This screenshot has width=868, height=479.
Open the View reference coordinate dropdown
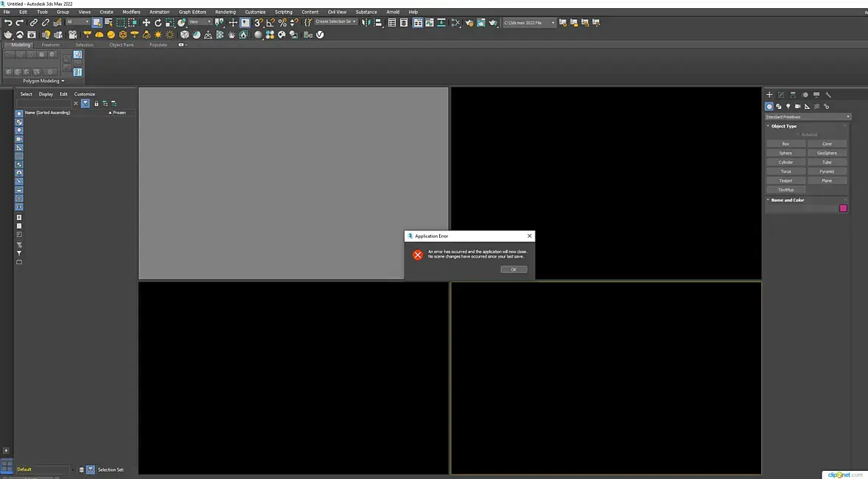200,22
